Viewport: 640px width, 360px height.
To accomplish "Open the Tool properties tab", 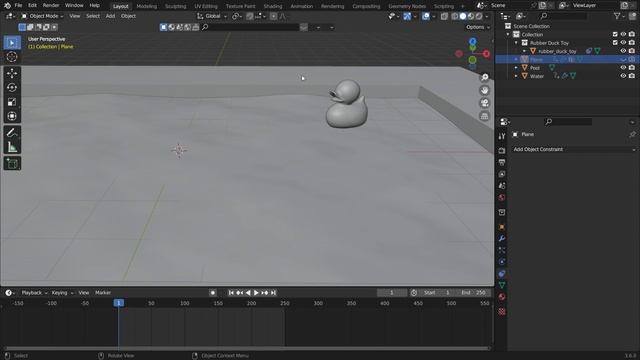I will tap(502, 136).
